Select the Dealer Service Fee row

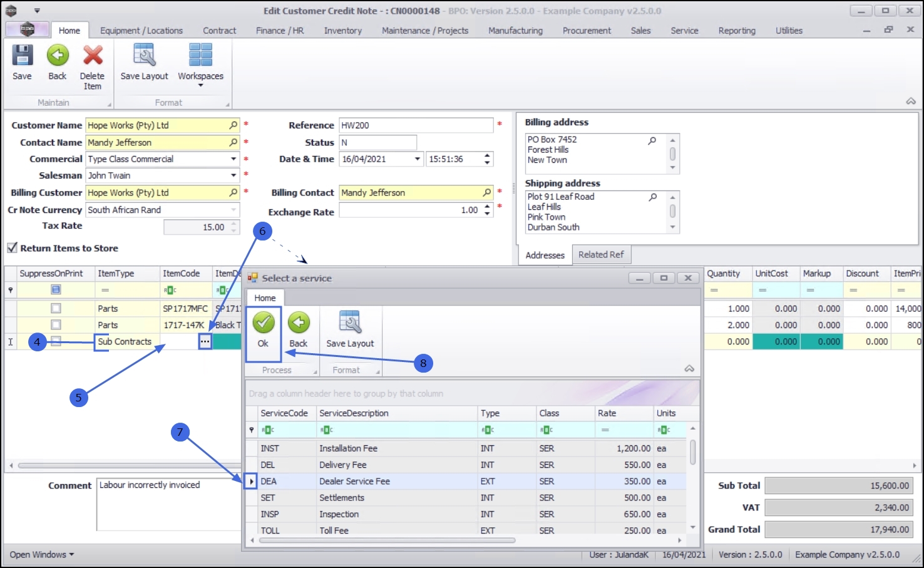click(x=354, y=482)
